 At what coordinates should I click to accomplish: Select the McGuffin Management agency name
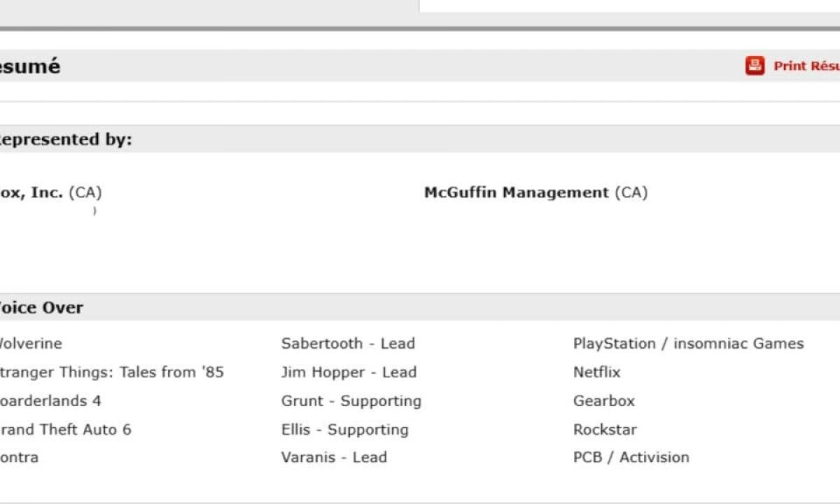[x=517, y=192]
